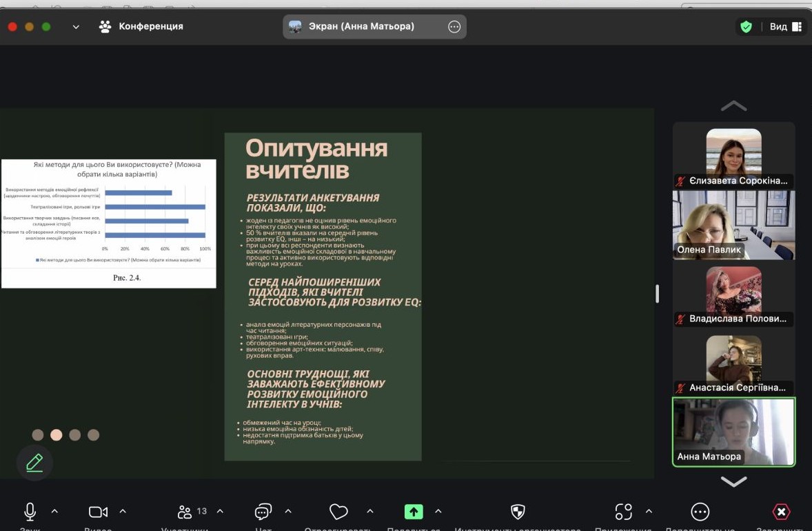
Task: Click the Отреагировать reactions icon
Action: tap(338, 511)
